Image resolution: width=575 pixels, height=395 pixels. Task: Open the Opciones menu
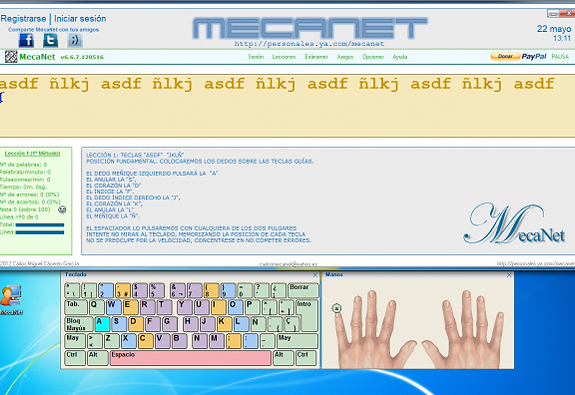click(373, 57)
